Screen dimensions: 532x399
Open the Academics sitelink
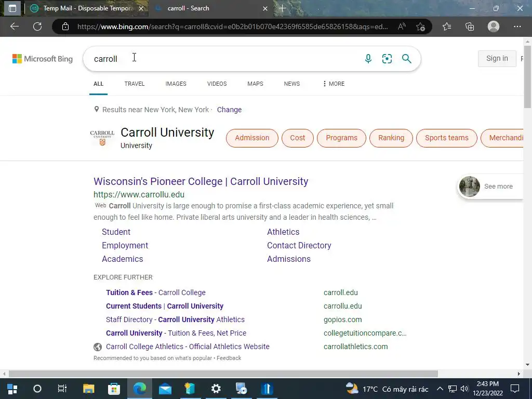point(123,259)
